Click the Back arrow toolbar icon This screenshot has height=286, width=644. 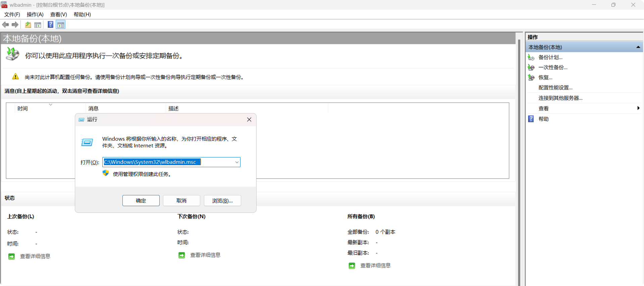point(5,25)
